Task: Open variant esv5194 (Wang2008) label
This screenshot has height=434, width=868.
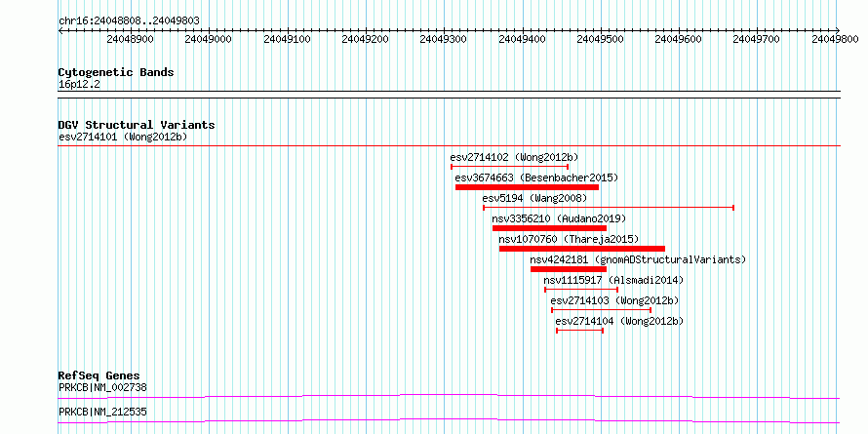Action: point(534,198)
